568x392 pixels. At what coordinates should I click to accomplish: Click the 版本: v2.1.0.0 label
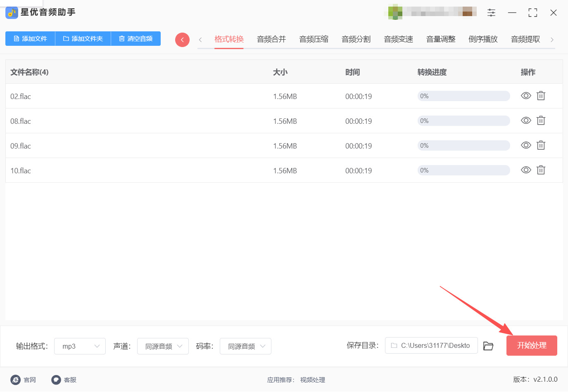(x=535, y=379)
